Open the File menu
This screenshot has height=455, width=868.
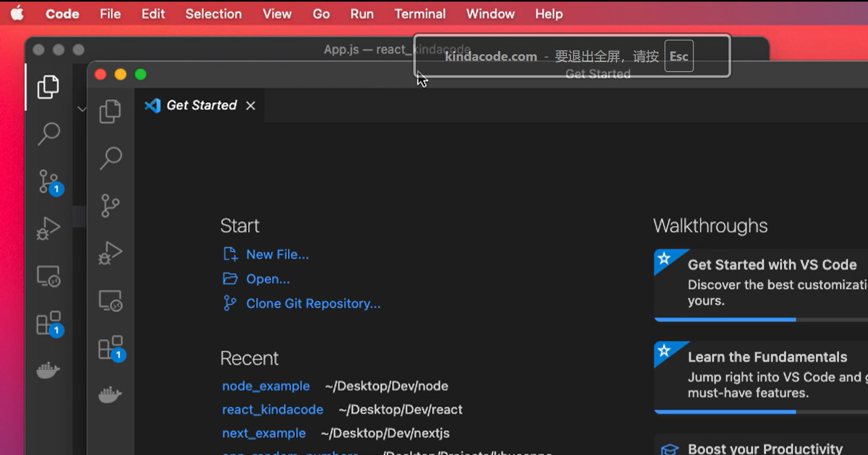pos(110,14)
